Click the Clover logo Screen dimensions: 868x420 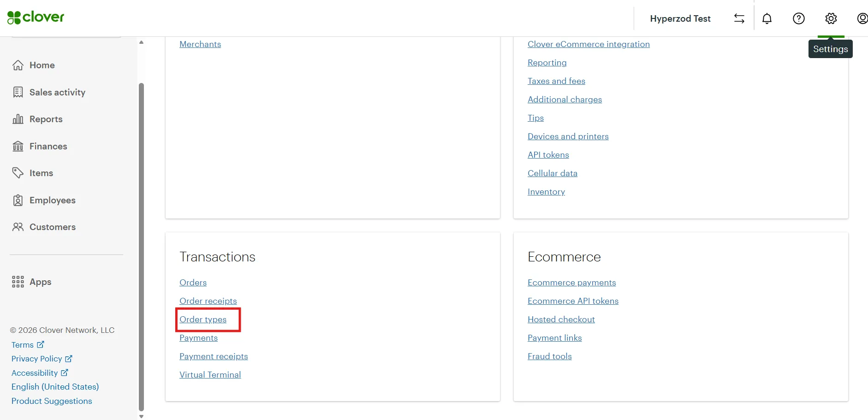pyautogui.click(x=36, y=18)
